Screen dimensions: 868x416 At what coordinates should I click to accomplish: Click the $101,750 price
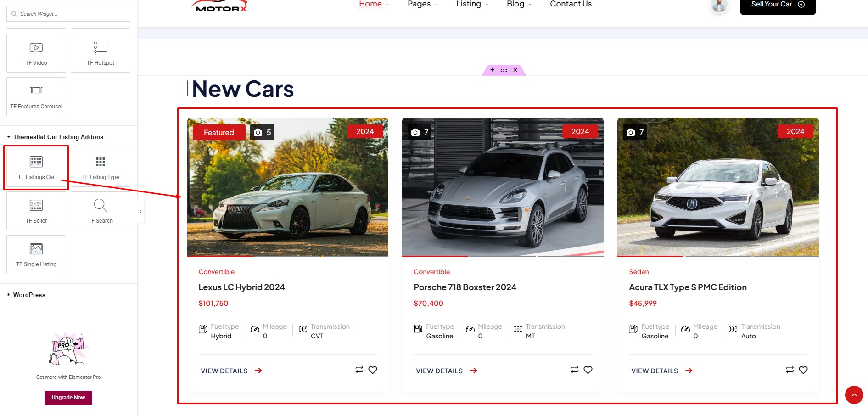[213, 303]
